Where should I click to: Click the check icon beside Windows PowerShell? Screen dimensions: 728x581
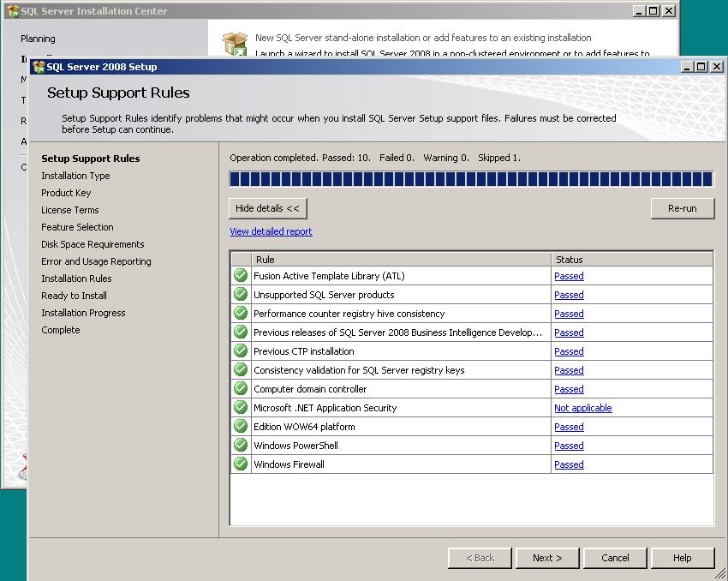[241, 445]
